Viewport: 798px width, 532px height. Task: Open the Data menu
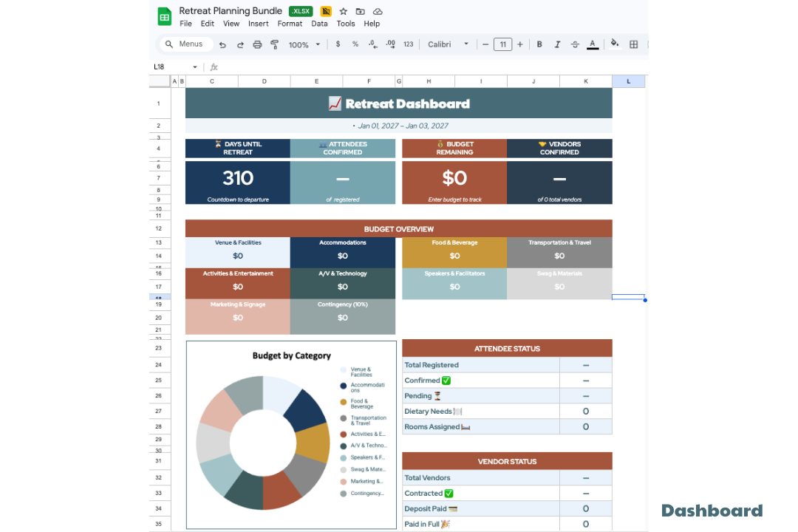[x=319, y=23]
